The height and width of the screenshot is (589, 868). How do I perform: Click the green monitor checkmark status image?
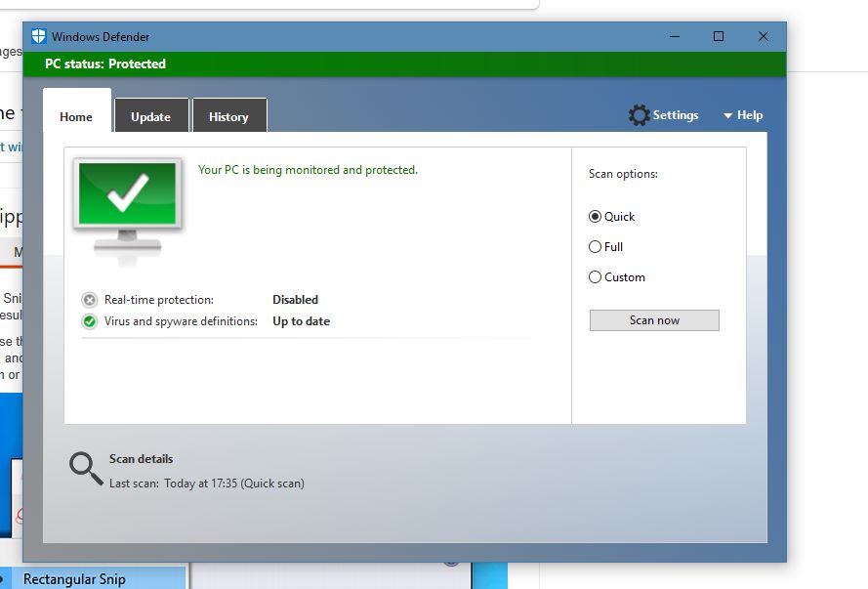coord(128,211)
